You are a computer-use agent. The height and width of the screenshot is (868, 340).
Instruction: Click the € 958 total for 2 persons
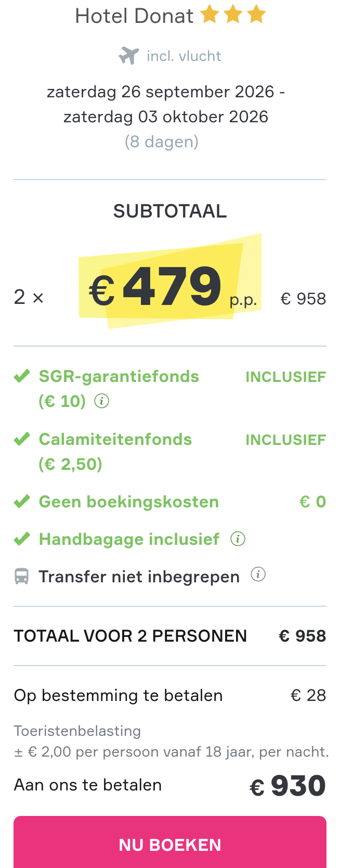point(302,635)
